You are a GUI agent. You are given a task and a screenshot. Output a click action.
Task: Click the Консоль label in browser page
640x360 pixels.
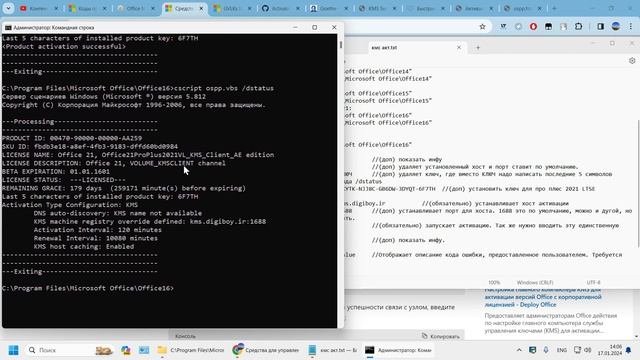[x=185, y=336]
